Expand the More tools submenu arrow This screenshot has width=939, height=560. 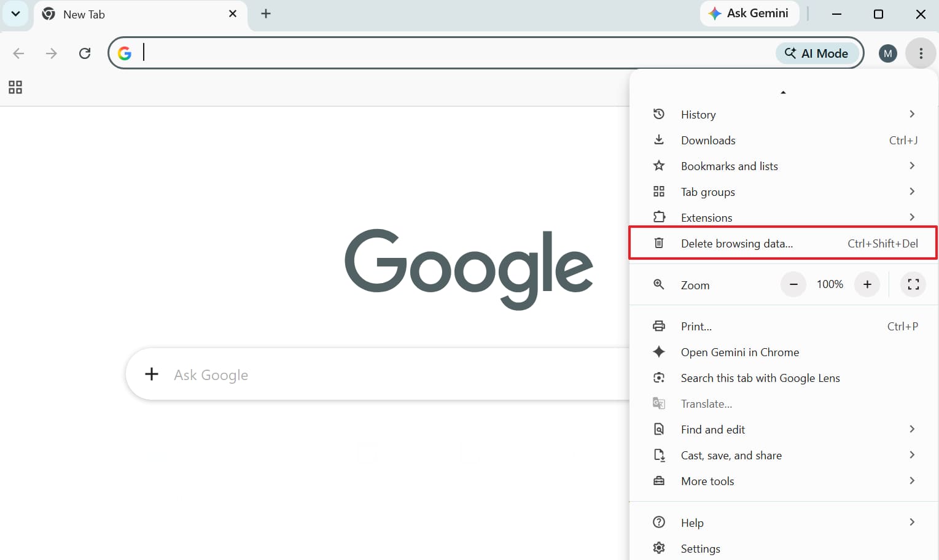(912, 481)
